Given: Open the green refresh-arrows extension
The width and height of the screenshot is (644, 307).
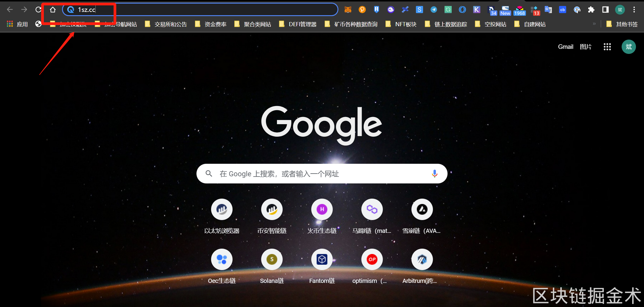Looking at the screenshot, I should 448,10.
